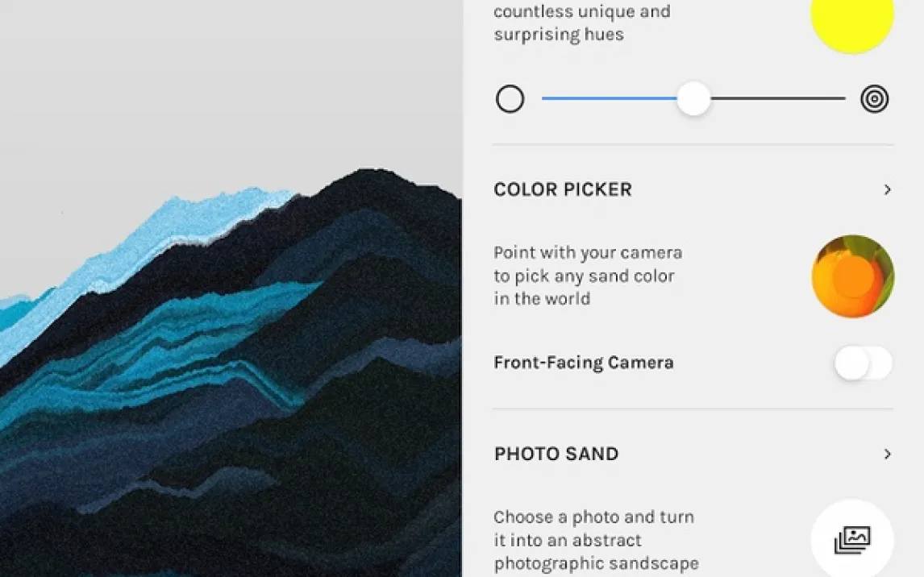
Task: Toggle the Front-Facing Camera switch
Action: click(x=864, y=363)
